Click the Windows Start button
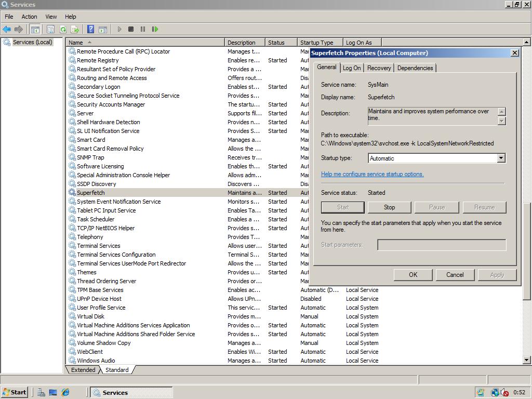Image resolution: width=532 pixels, height=399 pixels. point(14,393)
